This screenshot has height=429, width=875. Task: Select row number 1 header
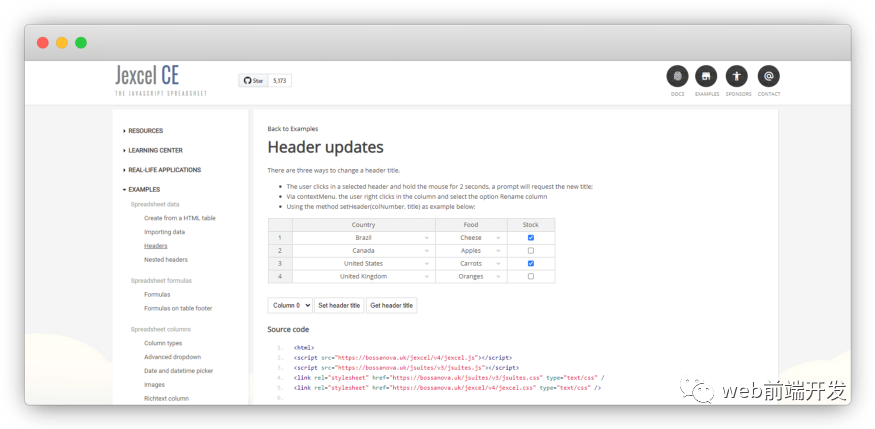coord(280,238)
